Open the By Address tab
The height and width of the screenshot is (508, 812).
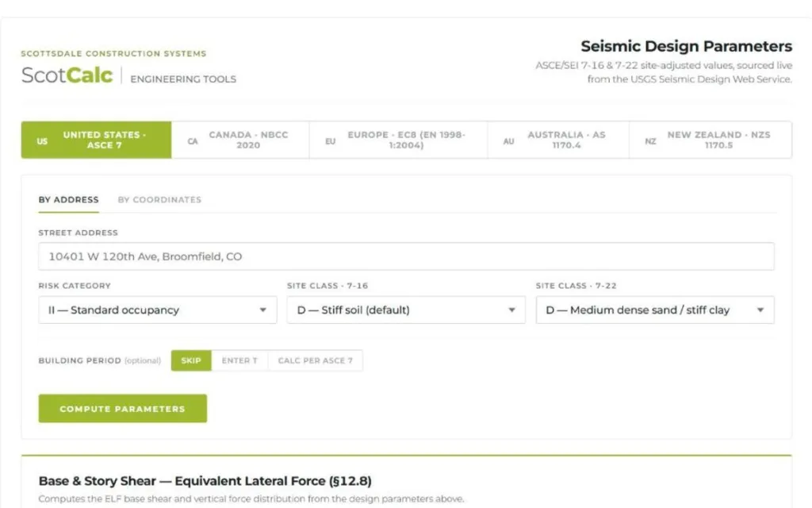coord(68,199)
